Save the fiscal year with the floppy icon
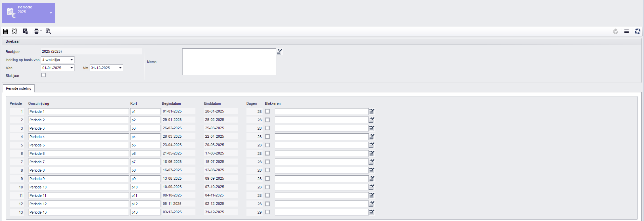 click(x=5, y=31)
